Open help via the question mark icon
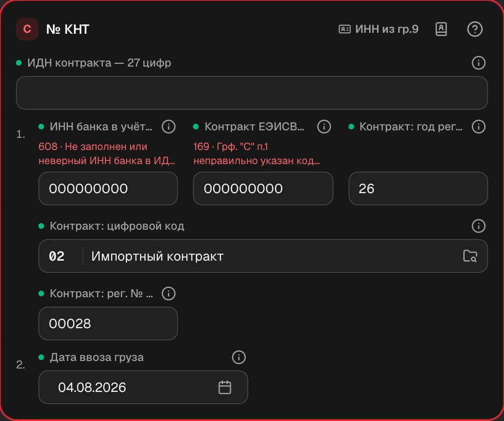 tap(475, 29)
